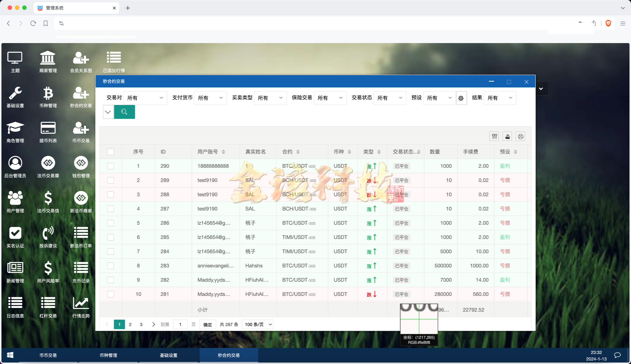Select the search magnifier button

(x=124, y=112)
